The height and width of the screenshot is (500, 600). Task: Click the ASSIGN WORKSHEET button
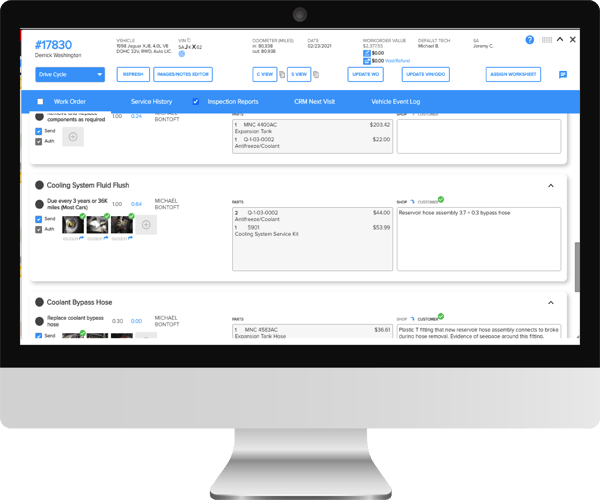(x=513, y=75)
